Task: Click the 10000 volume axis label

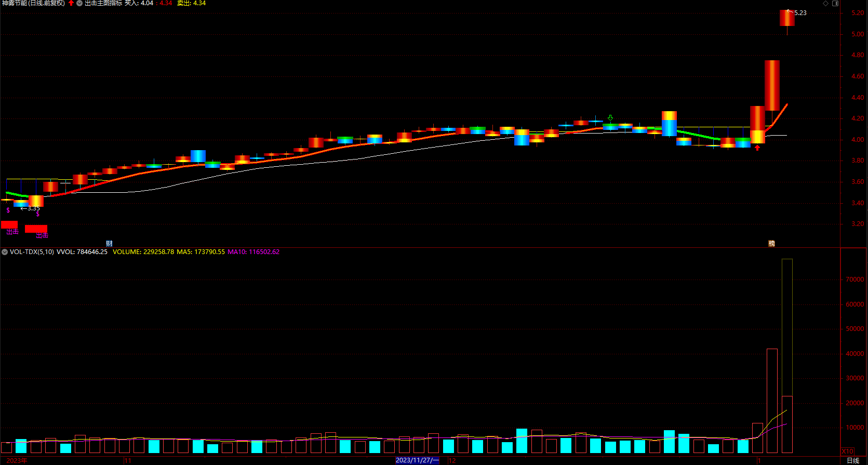Action: tap(855, 428)
